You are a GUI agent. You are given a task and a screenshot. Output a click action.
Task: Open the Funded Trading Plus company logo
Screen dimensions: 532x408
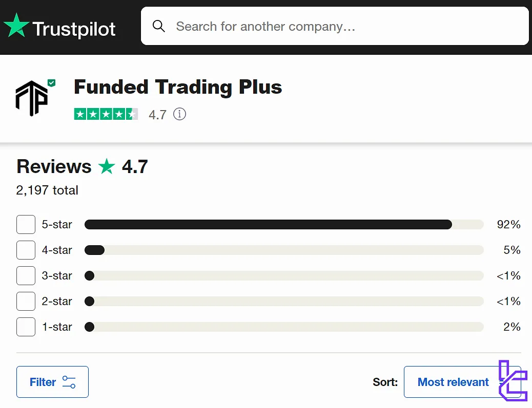(x=33, y=97)
